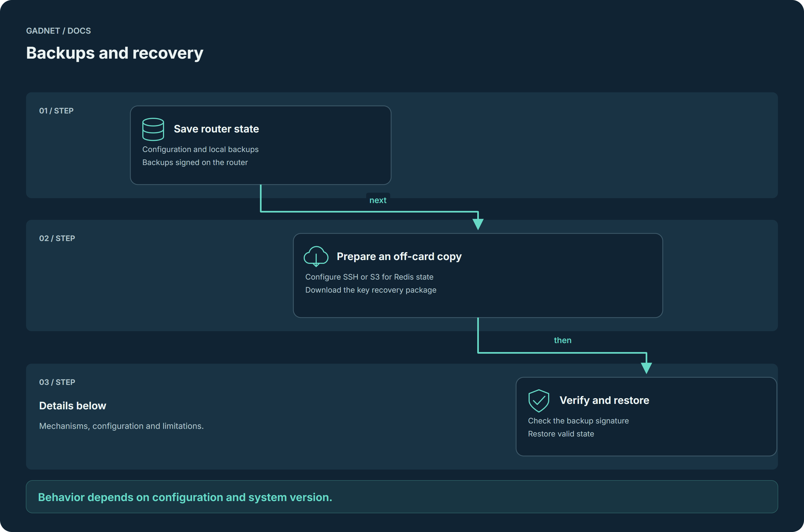804x532 pixels.
Task: Select the 03 / STEP label
Action: coord(57,382)
